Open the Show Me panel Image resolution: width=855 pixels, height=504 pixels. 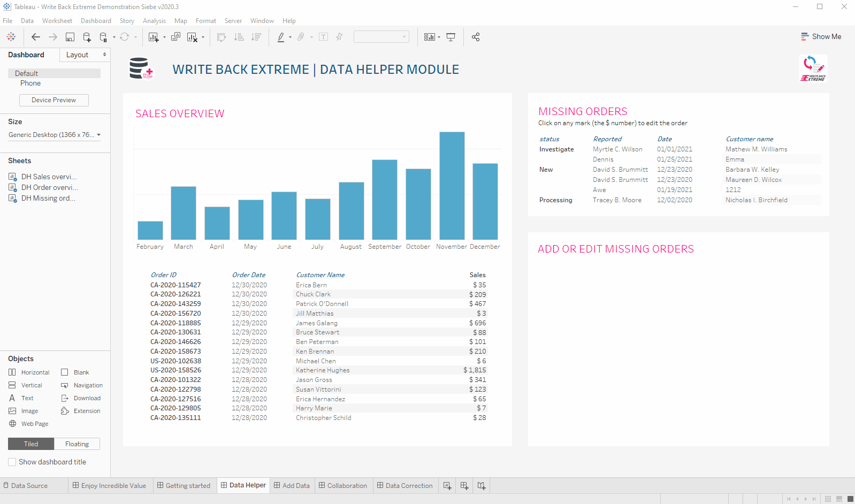click(x=821, y=36)
